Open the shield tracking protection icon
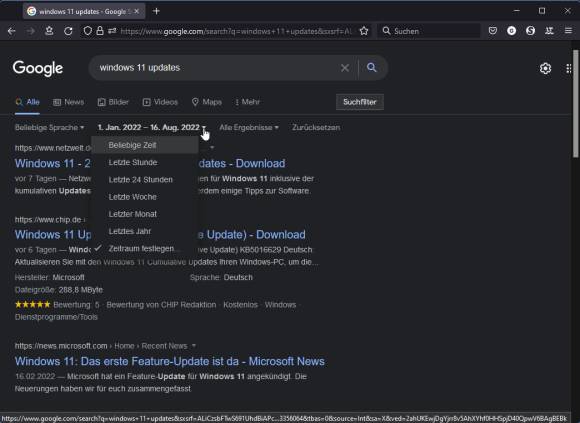The height and width of the screenshot is (423, 580). [x=87, y=31]
